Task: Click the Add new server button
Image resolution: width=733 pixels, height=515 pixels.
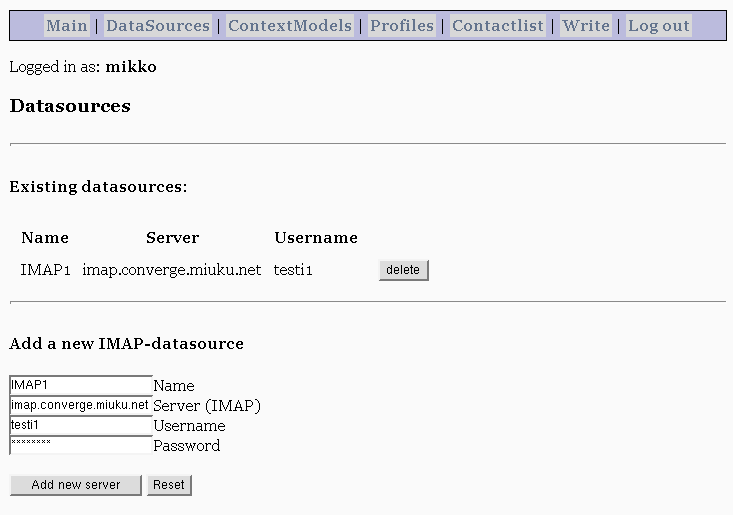Action: click(x=76, y=485)
